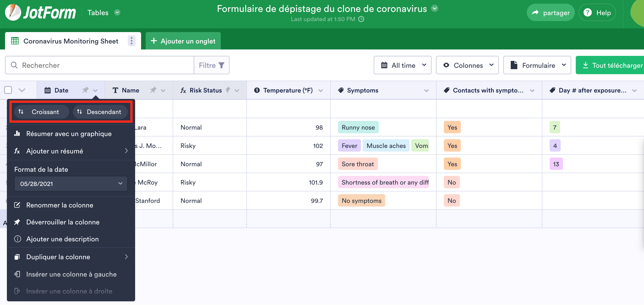Viewport: 644px width, 305px height.
Task: Click the Risk Status pin icon
Action: [228, 90]
